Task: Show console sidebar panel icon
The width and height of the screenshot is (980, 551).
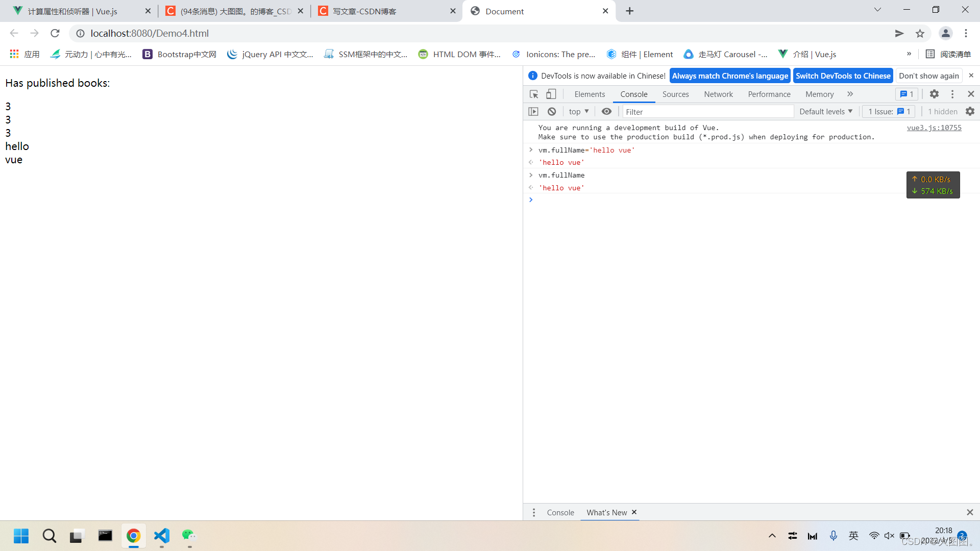Action: tap(533, 112)
